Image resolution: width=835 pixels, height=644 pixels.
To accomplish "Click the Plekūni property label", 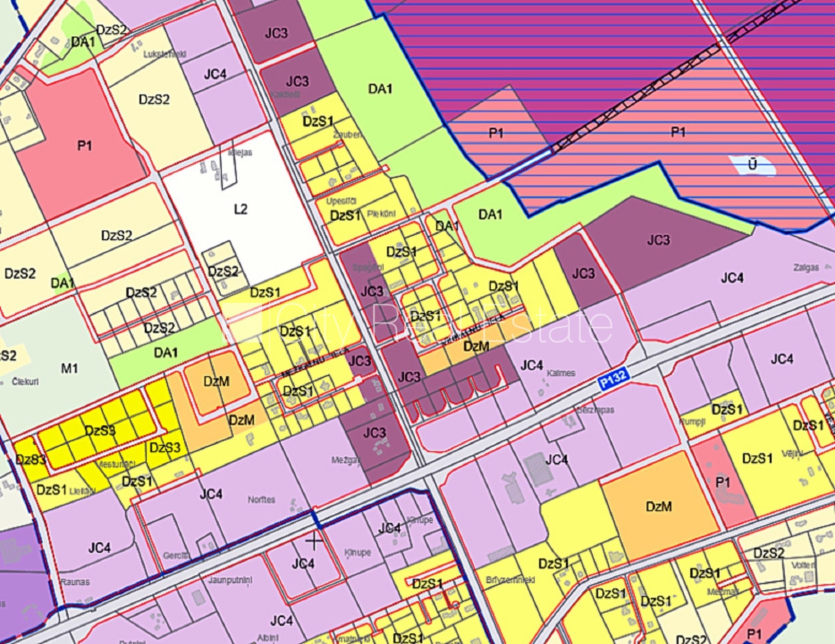I will [381, 214].
